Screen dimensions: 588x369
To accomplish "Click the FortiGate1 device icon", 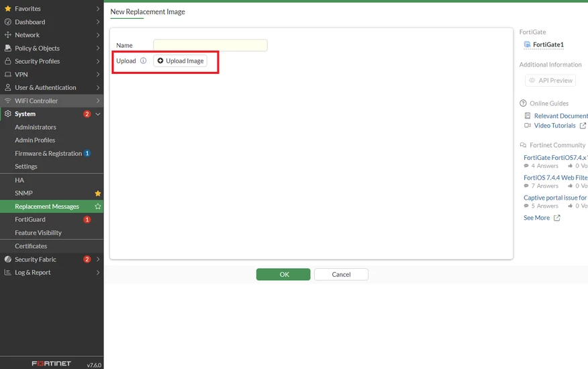I will (527, 44).
